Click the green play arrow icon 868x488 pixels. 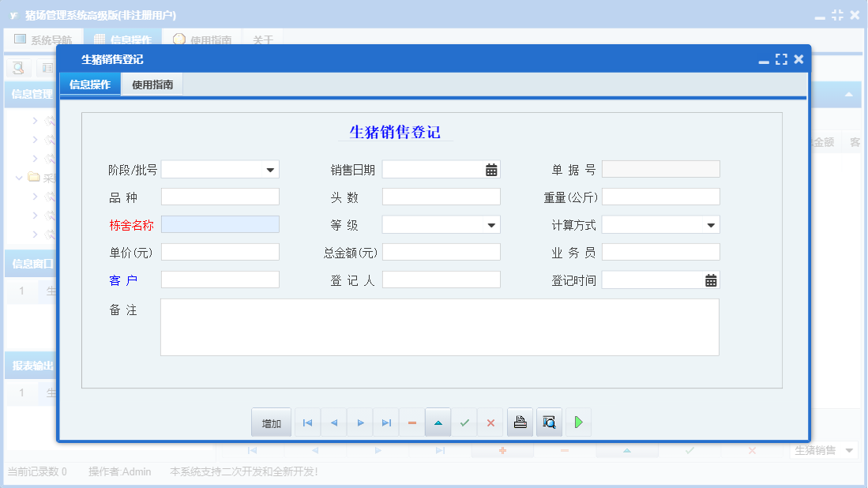point(578,422)
